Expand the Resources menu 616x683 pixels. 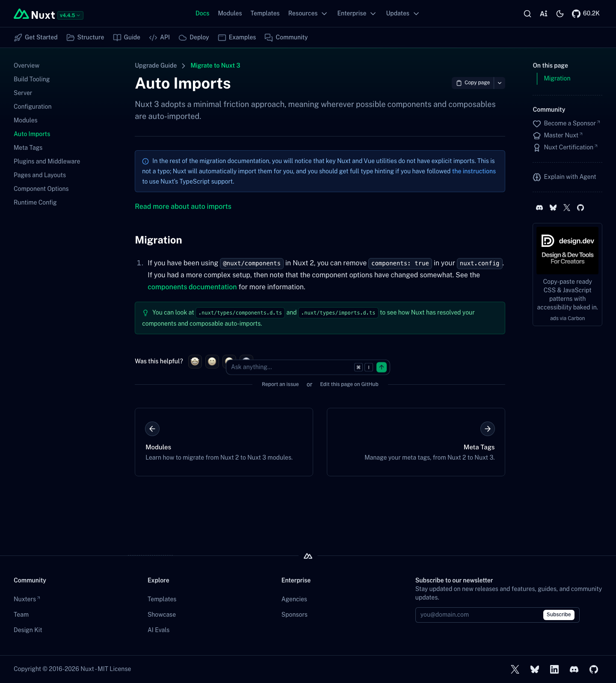[x=308, y=14]
